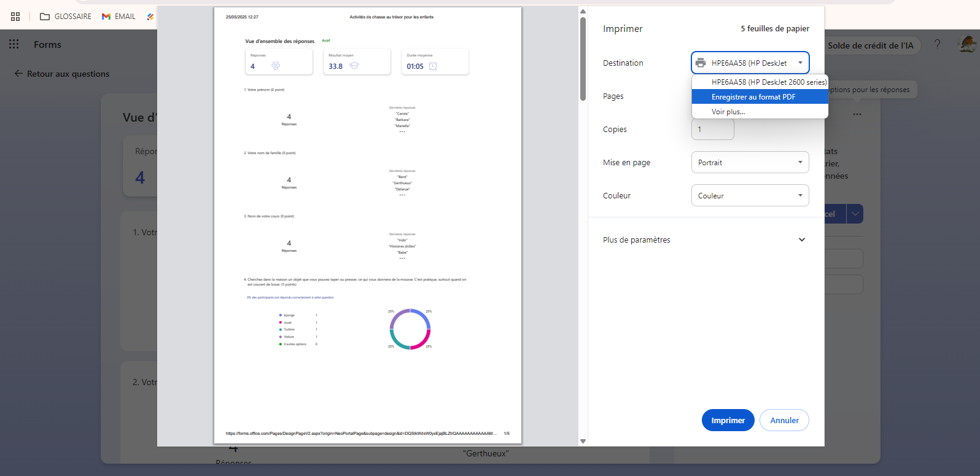Click the Réponses people icon in preview

(276, 66)
